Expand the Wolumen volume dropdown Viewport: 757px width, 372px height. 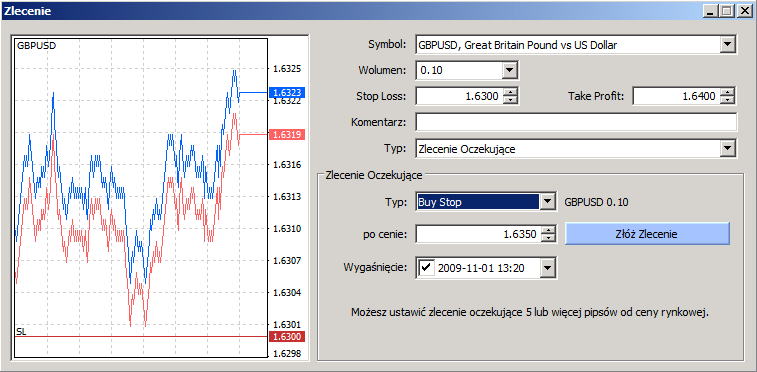[509, 71]
